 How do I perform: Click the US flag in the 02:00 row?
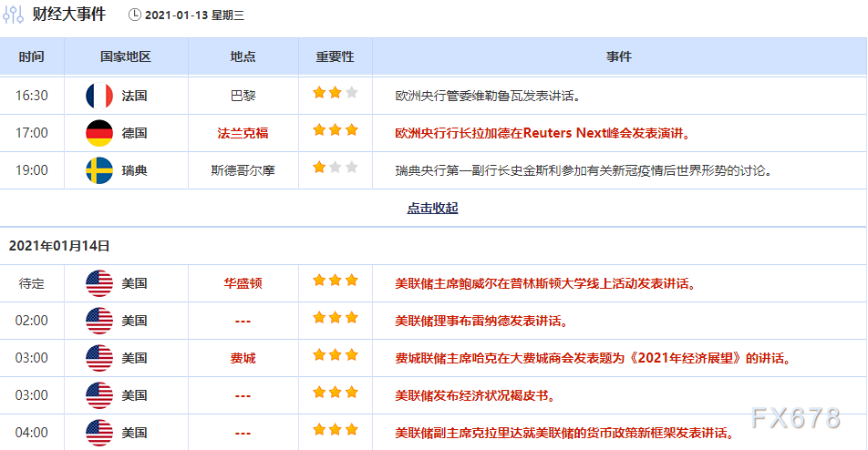pos(98,321)
